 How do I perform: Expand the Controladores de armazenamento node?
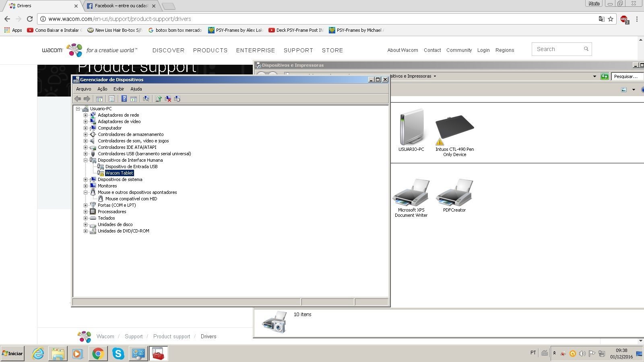point(85,134)
